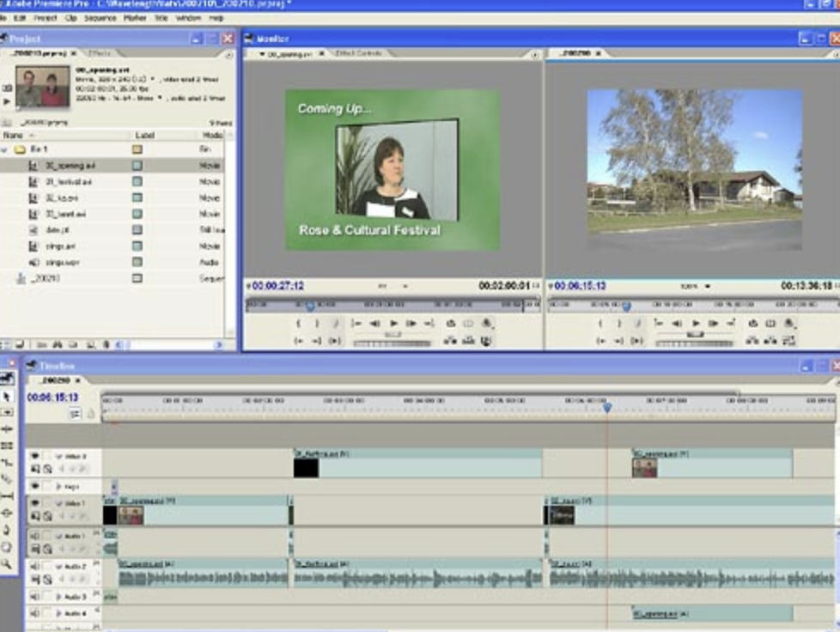Open program monitor zoom level dropdown
This screenshot has width=840, height=632.
(708, 286)
